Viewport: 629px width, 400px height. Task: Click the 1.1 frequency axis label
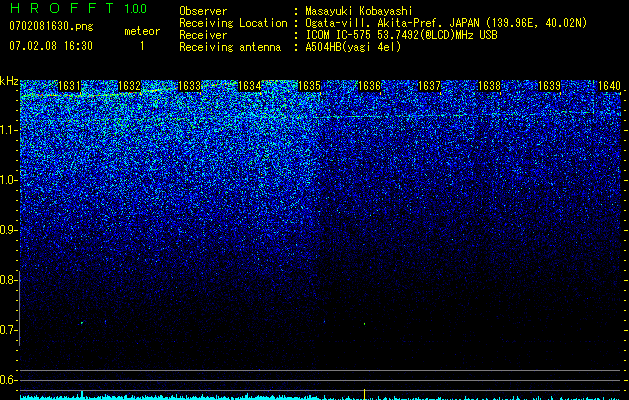8,130
